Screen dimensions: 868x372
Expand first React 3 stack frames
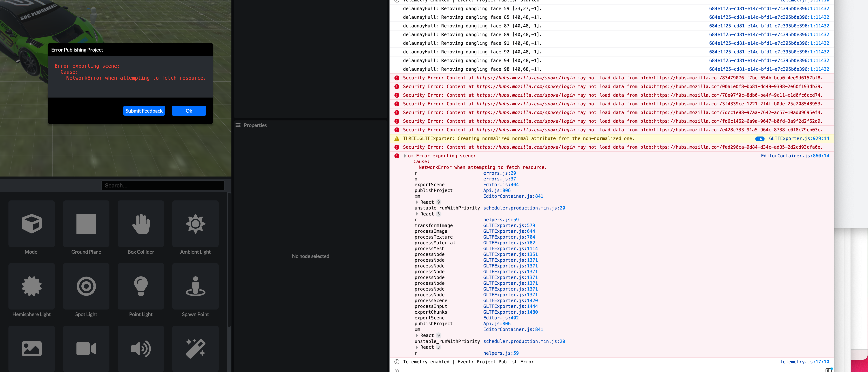tap(417, 214)
